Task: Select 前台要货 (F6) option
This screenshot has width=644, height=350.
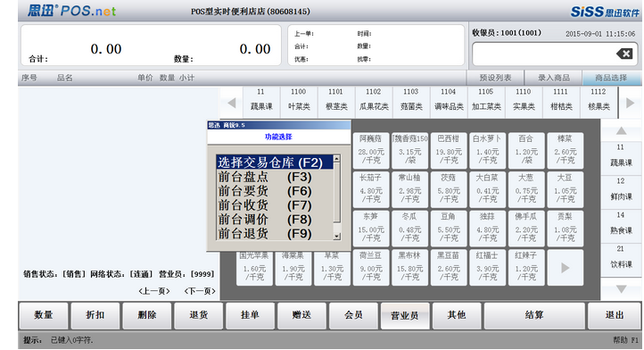Action: (275, 191)
